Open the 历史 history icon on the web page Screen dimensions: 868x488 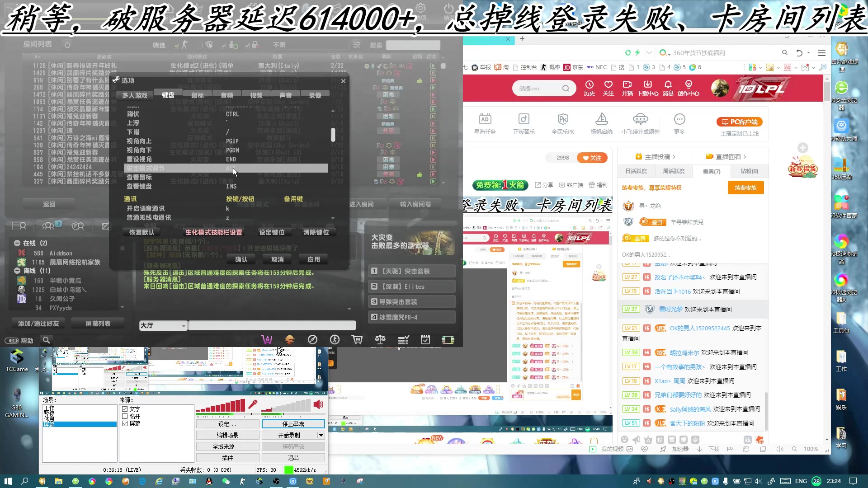[589, 84]
